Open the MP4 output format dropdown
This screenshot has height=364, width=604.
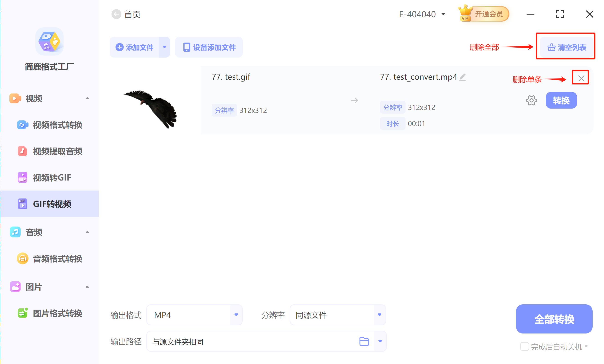point(236,315)
